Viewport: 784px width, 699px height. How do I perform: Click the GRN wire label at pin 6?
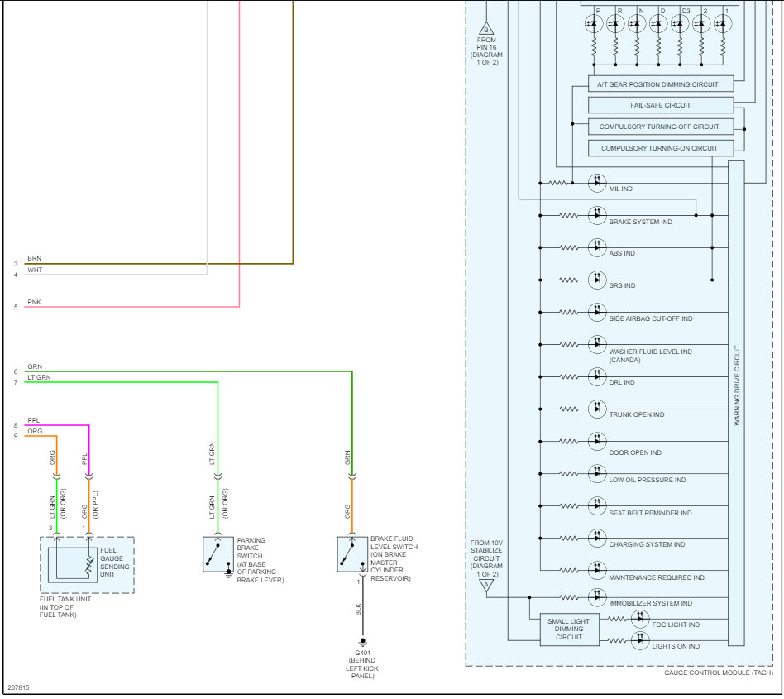35,366
